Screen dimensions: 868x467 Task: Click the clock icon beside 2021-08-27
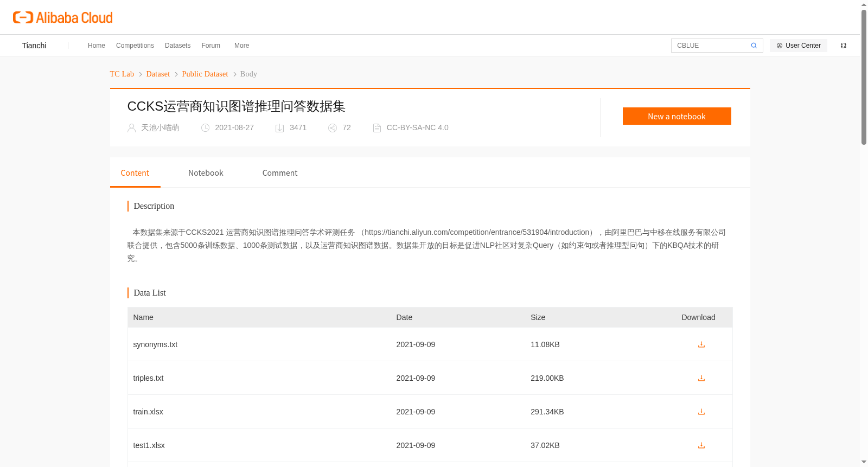205,128
